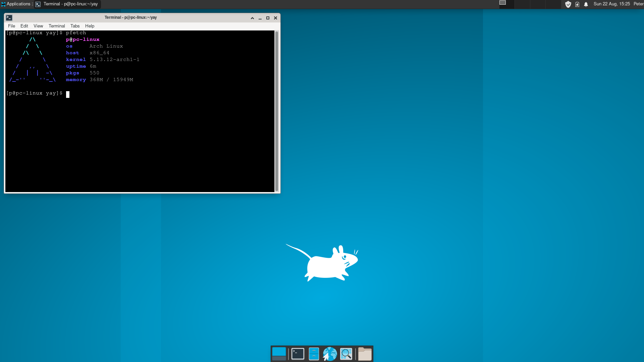Screen dimensions: 644x362
Task: Click the memory value '368M / 15949M'
Action: pos(111,80)
